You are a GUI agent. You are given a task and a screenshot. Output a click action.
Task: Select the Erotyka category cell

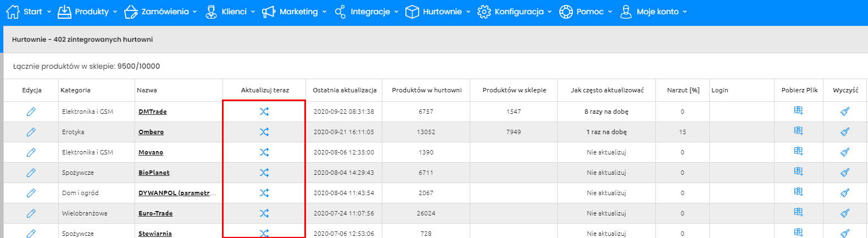[73, 132]
